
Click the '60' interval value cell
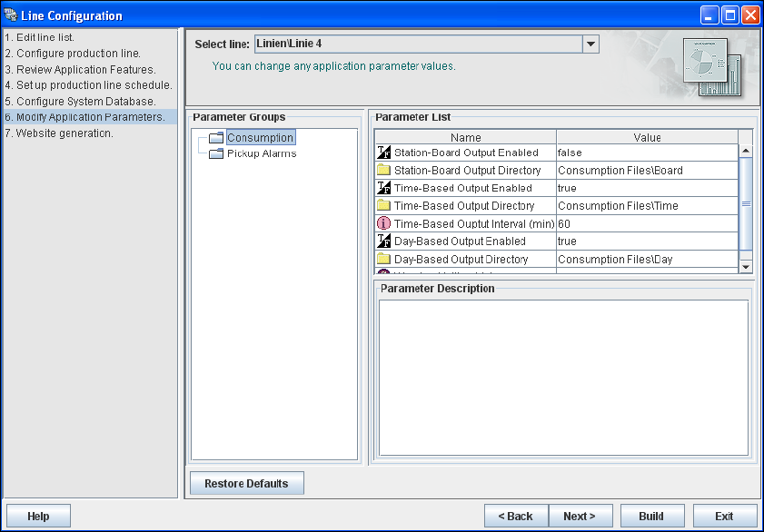[647, 223]
